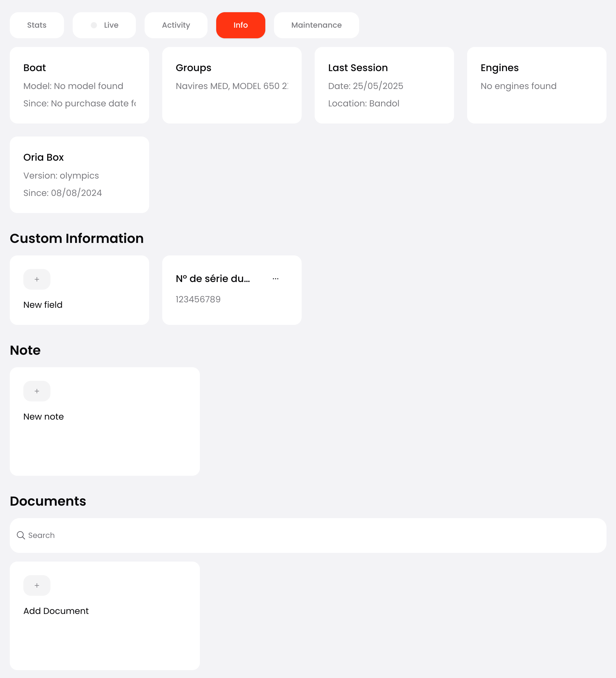The height and width of the screenshot is (678, 616).
Task: Go to the Maintenance tab
Action: coord(316,25)
